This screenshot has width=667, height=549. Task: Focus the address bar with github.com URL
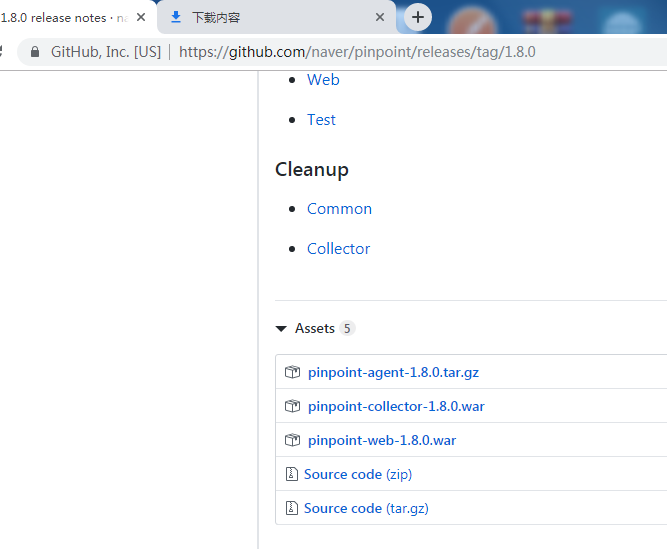[357, 52]
